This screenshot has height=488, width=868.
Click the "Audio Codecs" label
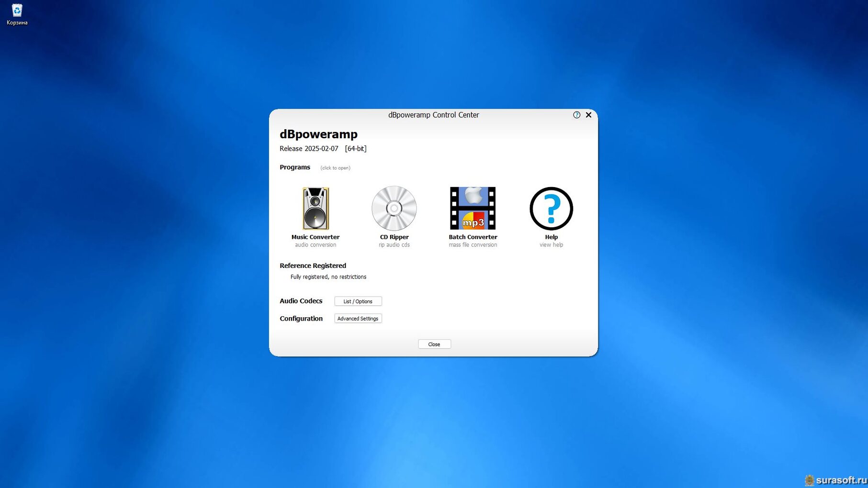tap(301, 301)
